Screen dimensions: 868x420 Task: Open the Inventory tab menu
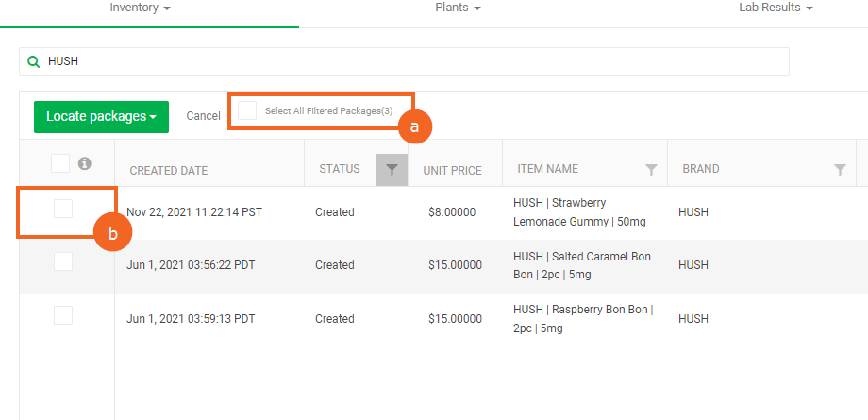click(140, 8)
